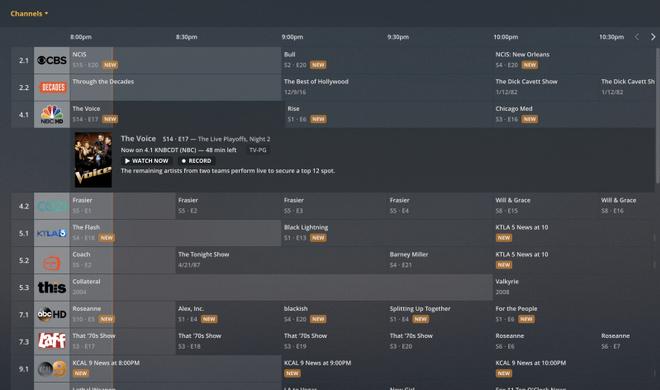660x390 pixels.
Task: Select For the People program
Action: coord(574,315)
